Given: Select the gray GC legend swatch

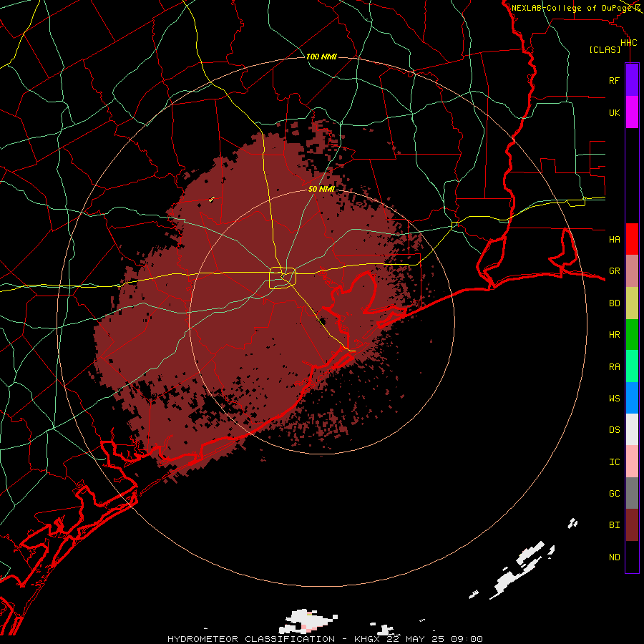Looking at the screenshot, I should tap(632, 493).
